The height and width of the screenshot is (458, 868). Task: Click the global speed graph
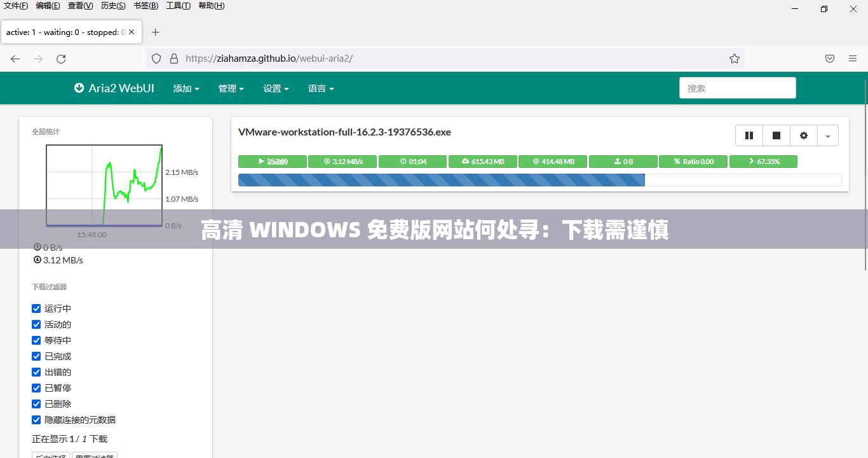pyautogui.click(x=104, y=185)
